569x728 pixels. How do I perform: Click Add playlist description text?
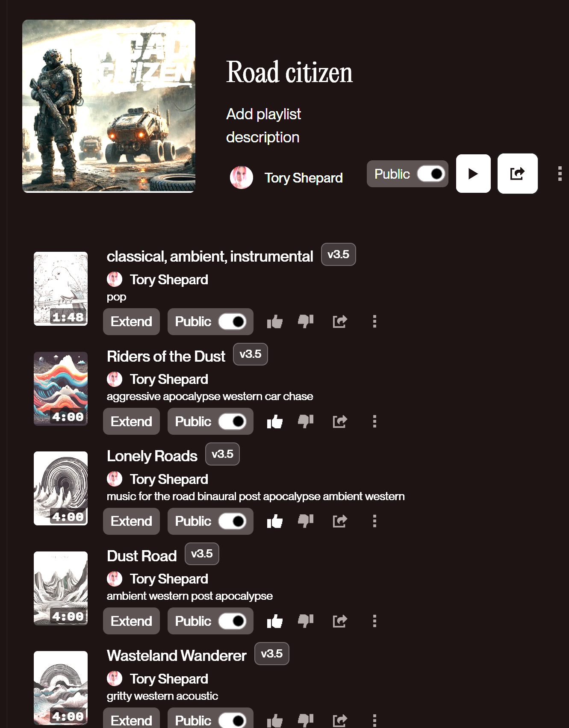coord(264,126)
